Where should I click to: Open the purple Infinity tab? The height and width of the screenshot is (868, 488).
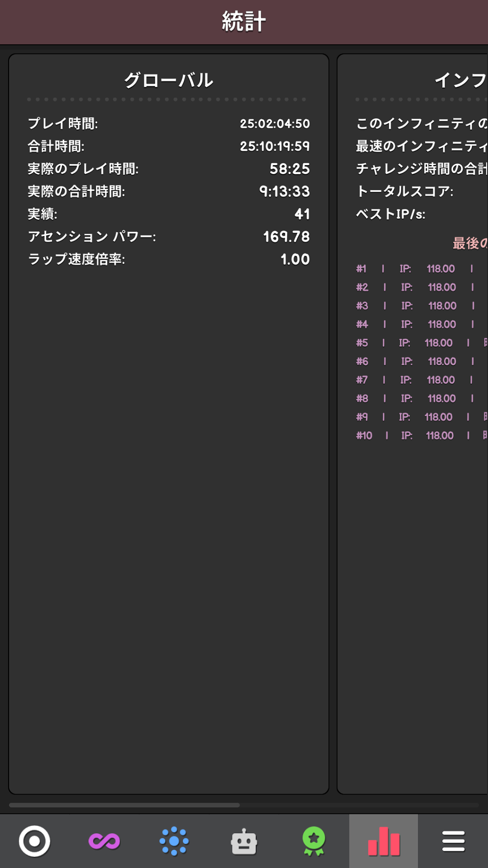click(104, 841)
